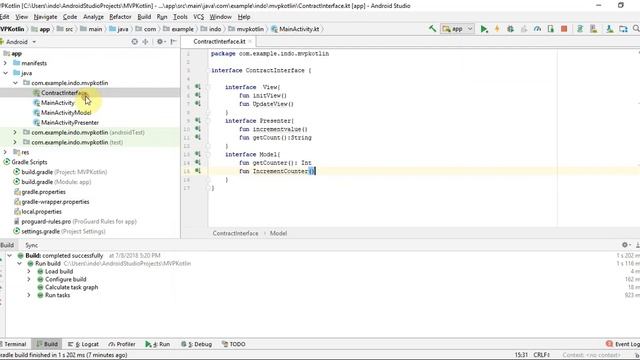Click MainActivity.kt in the breadcrumb bar
Viewport: 640px width, 360px height.
[295, 29]
